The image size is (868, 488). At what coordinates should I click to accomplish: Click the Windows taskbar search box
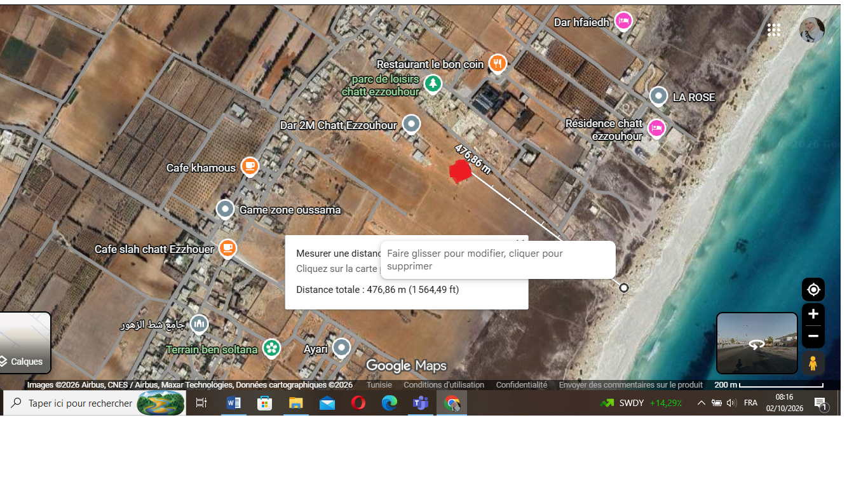[95, 403]
